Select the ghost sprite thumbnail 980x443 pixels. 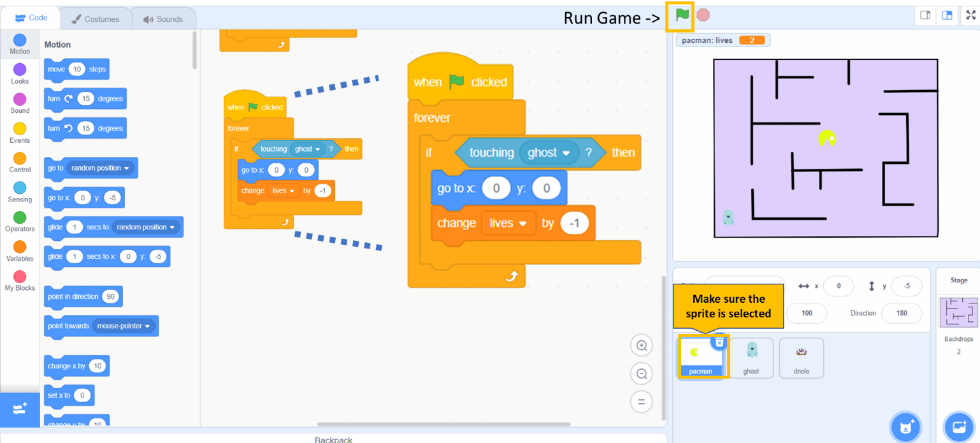click(751, 358)
